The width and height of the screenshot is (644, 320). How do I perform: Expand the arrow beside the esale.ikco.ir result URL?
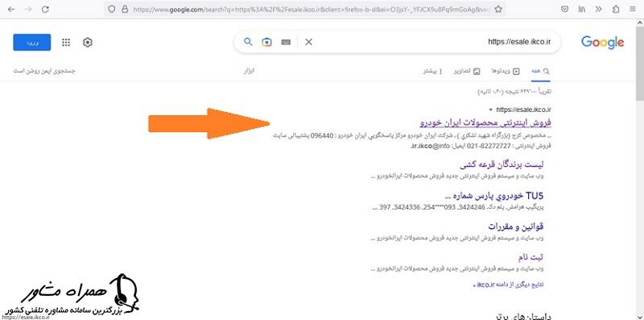[x=491, y=110]
